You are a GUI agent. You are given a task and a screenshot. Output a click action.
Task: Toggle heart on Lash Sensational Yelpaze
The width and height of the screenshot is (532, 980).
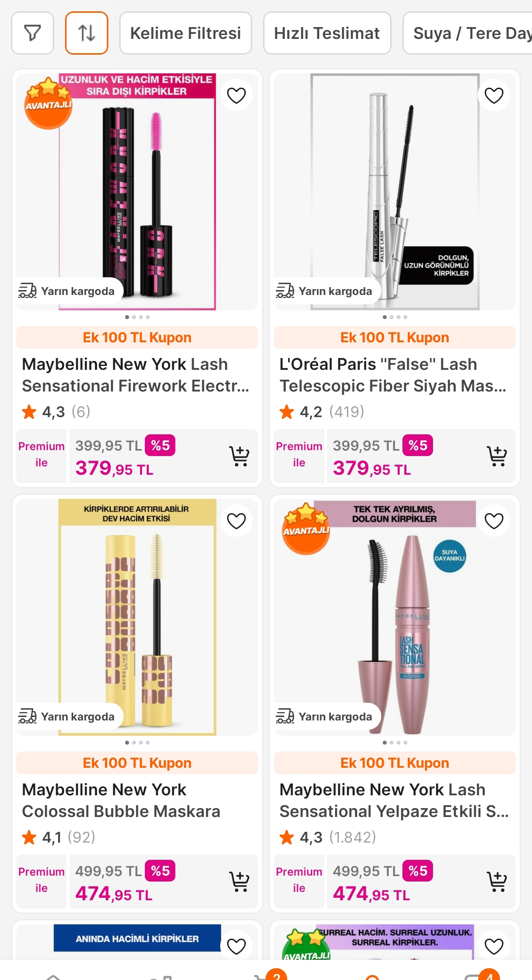click(494, 521)
